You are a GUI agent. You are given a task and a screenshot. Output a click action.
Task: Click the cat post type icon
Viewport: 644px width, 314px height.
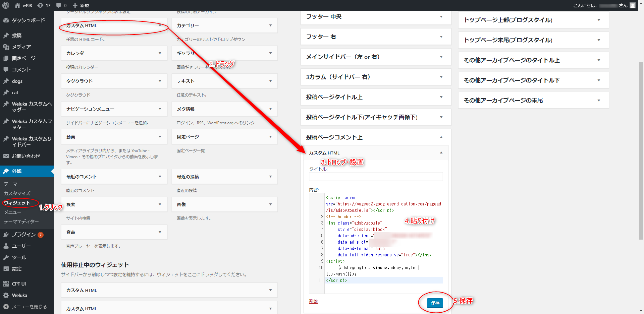pos(6,92)
